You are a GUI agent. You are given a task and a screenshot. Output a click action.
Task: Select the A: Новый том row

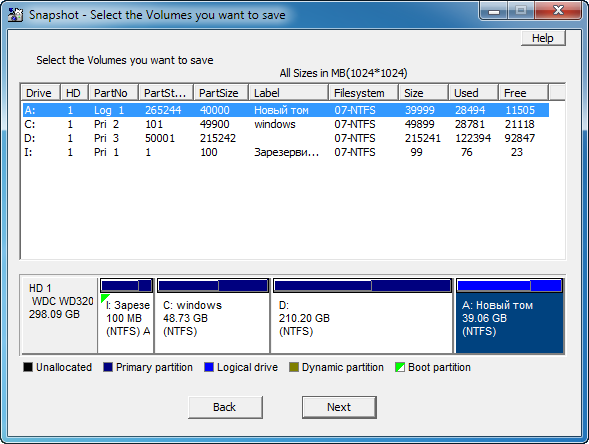pyautogui.click(x=285, y=110)
